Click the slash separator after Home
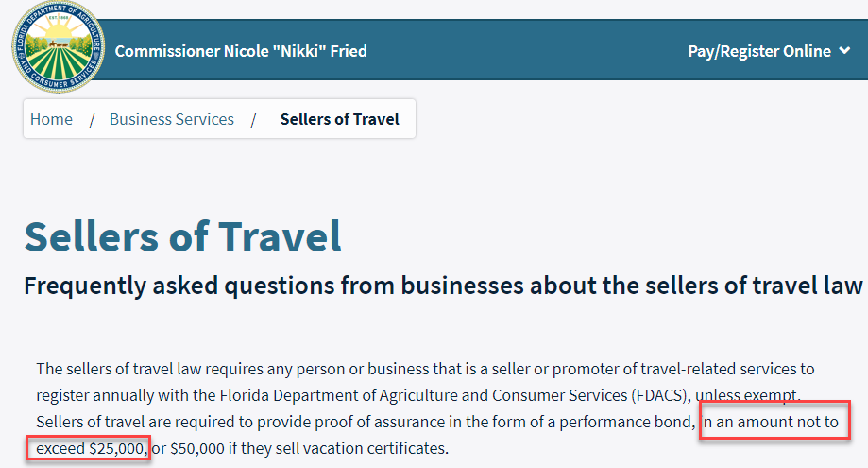Viewport: 868px width, 468px height. tap(93, 119)
